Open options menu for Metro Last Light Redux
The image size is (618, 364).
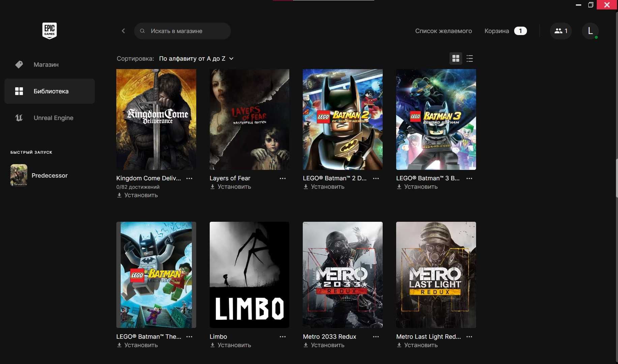(x=469, y=337)
